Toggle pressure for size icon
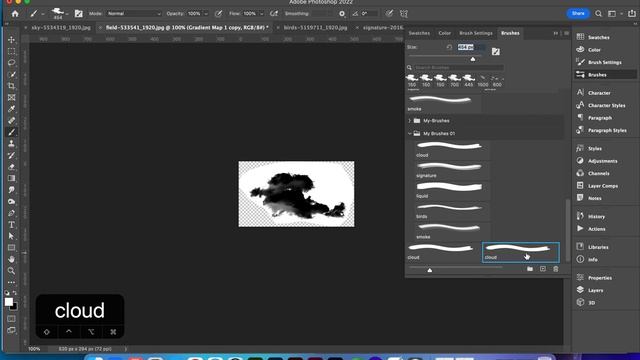Image resolution: width=640 pixels, height=360 pixels. (x=389, y=13)
